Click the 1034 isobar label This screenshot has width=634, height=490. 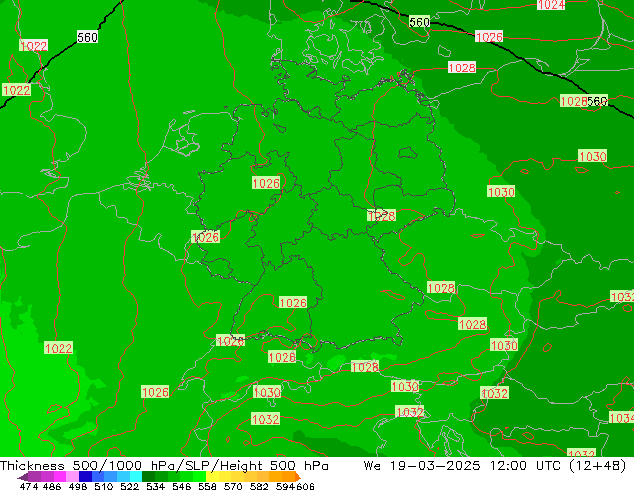(621, 417)
